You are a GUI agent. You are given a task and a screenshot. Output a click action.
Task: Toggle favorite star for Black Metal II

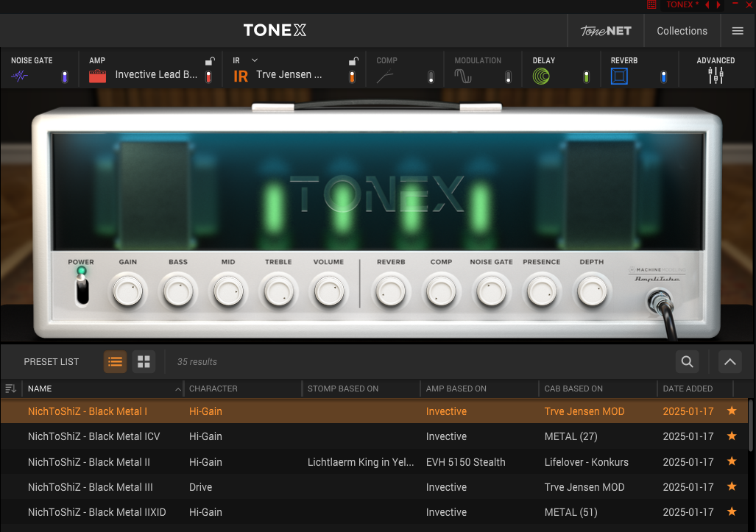coord(732,461)
